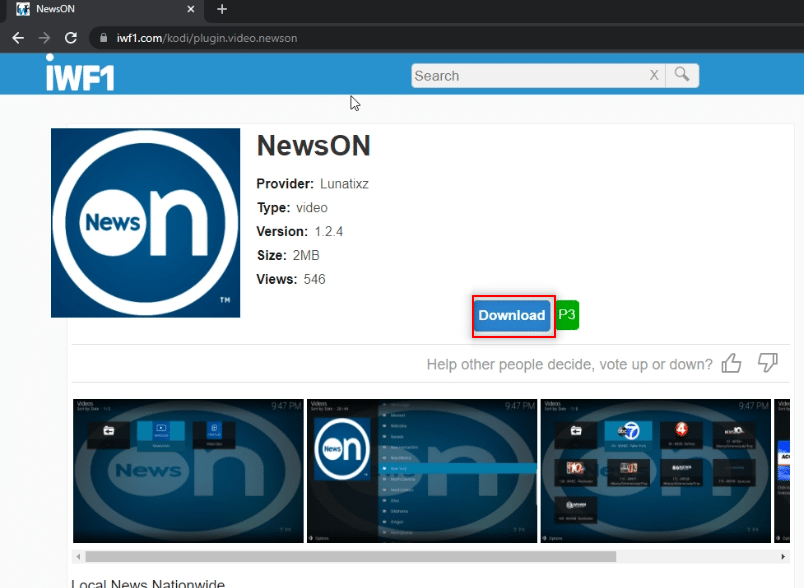Click the green P3 badge
Screen dimensions: 804x588
pyautogui.click(x=567, y=314)
